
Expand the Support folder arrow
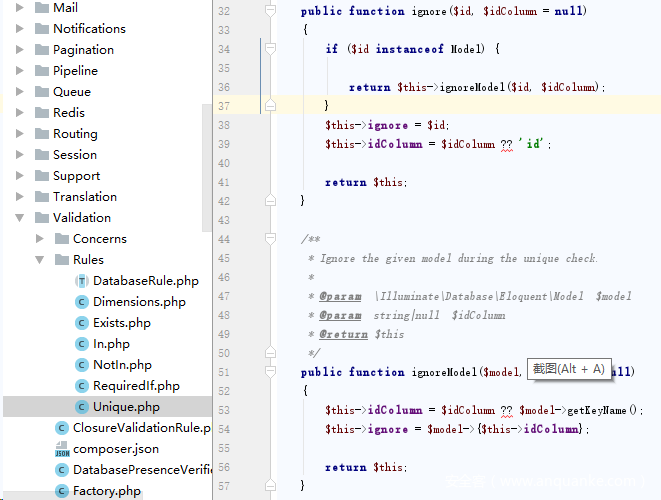[x=19, y=175]
